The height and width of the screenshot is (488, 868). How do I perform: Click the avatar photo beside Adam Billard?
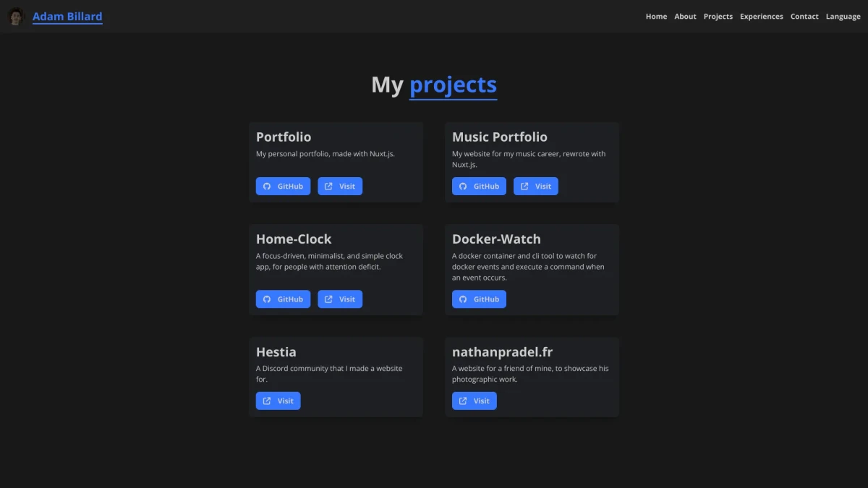pos(16,16)
